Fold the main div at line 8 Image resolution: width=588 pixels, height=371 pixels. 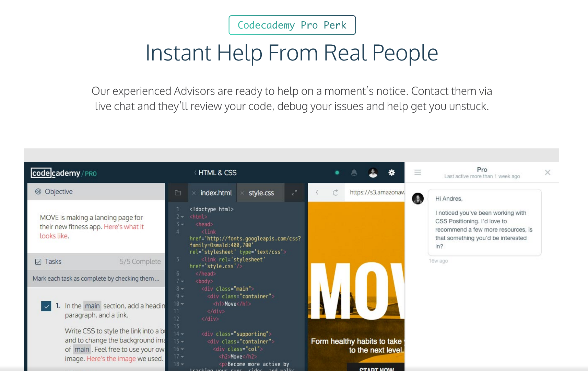[x=182, y=289]
